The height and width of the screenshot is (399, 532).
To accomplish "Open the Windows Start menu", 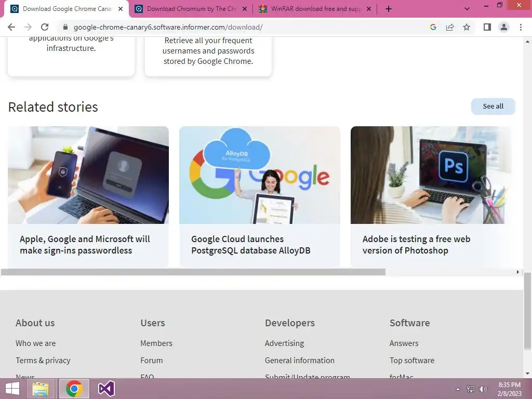I will [12, 389].
